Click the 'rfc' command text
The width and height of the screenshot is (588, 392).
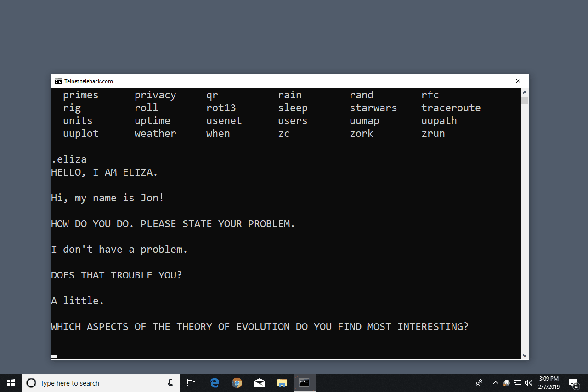tap(430, 95)
